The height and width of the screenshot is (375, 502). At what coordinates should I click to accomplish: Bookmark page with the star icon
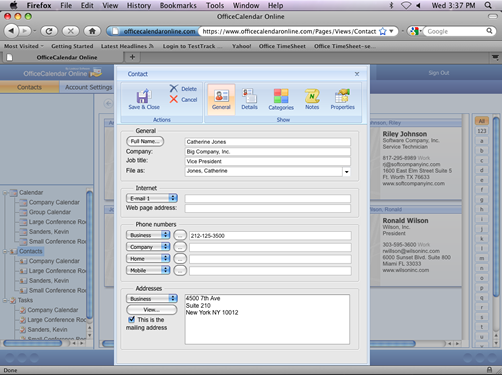383,31
